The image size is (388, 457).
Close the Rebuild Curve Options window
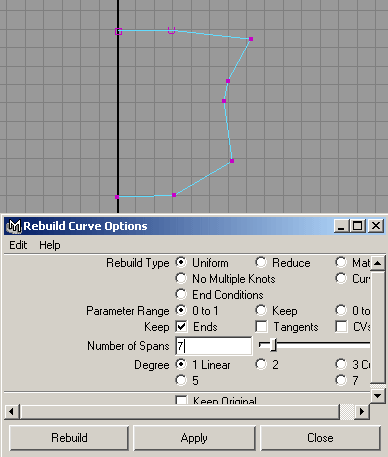[x=376, y=226]
